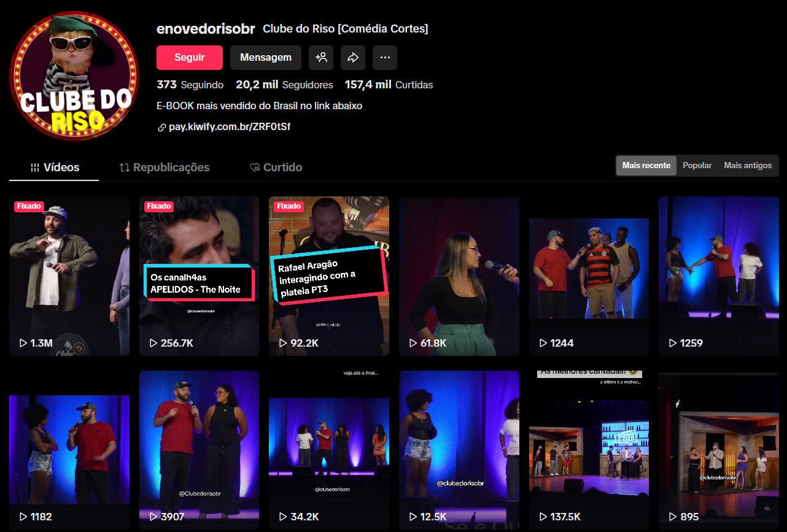Screen dimensions: 787x532
Task: Open the video with 137.5K views
Action: click(589, 449)
